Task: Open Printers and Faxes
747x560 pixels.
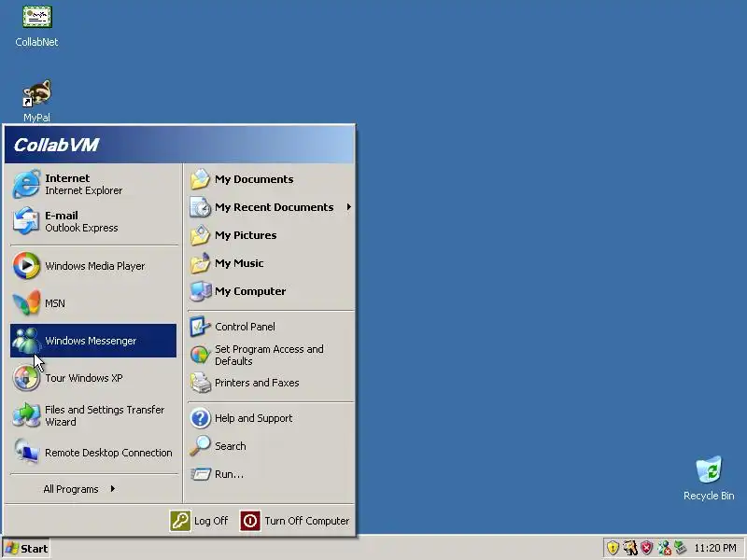Action: [271, 383]
